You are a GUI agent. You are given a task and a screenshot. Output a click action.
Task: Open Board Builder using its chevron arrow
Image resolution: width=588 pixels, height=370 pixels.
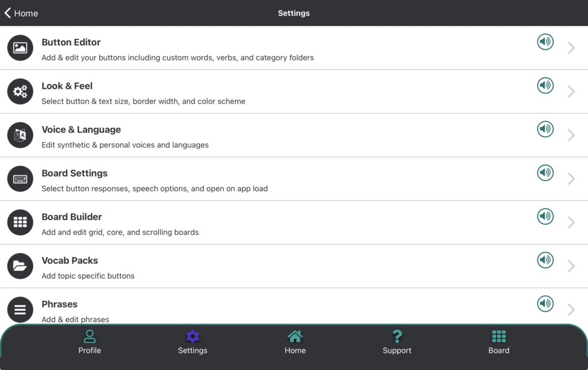[x=571, y=222]
